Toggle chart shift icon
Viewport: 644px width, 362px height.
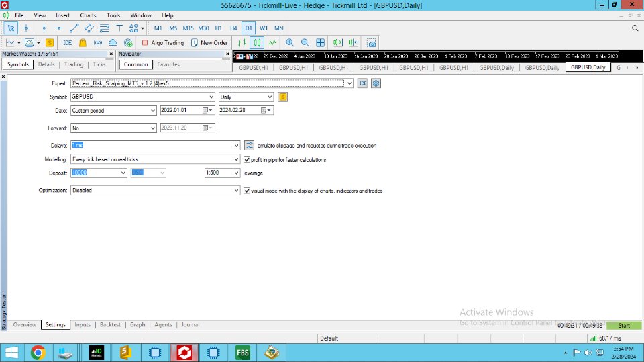(x=353, y=43)
